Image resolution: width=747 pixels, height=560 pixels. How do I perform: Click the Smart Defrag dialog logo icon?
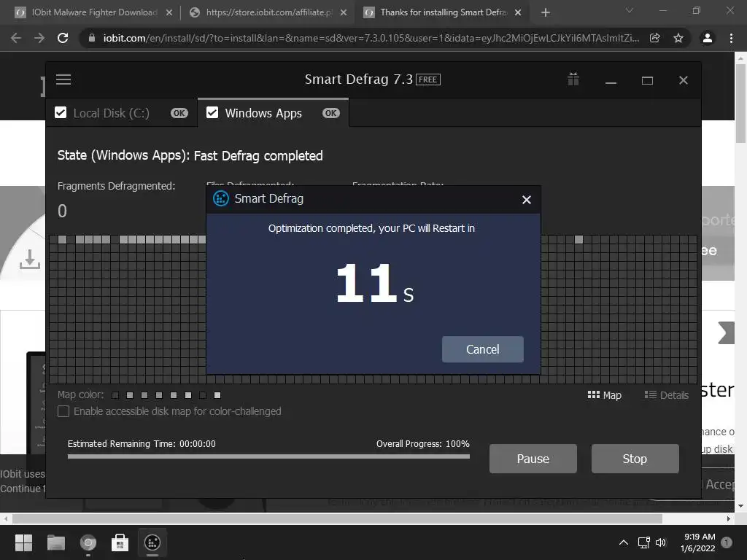tap(220, 198)
